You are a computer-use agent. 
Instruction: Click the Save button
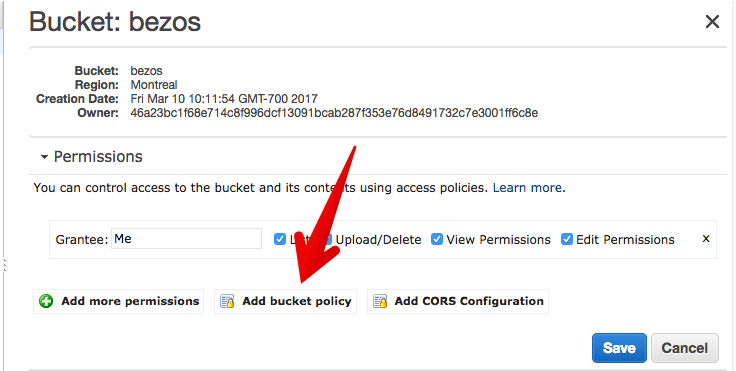619,348
